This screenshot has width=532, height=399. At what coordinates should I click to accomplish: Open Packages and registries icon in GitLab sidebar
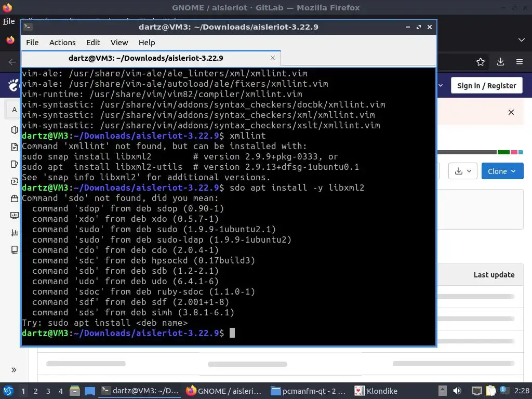(x=14, y=198)
